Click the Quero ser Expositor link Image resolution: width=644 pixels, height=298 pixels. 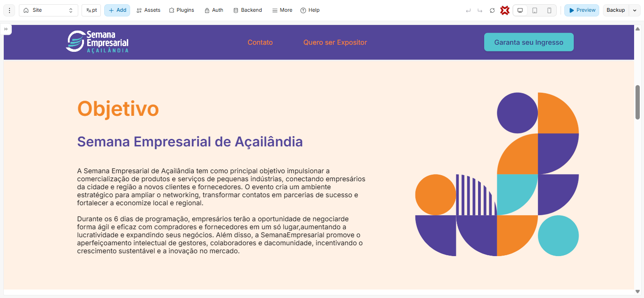point(335,42)
